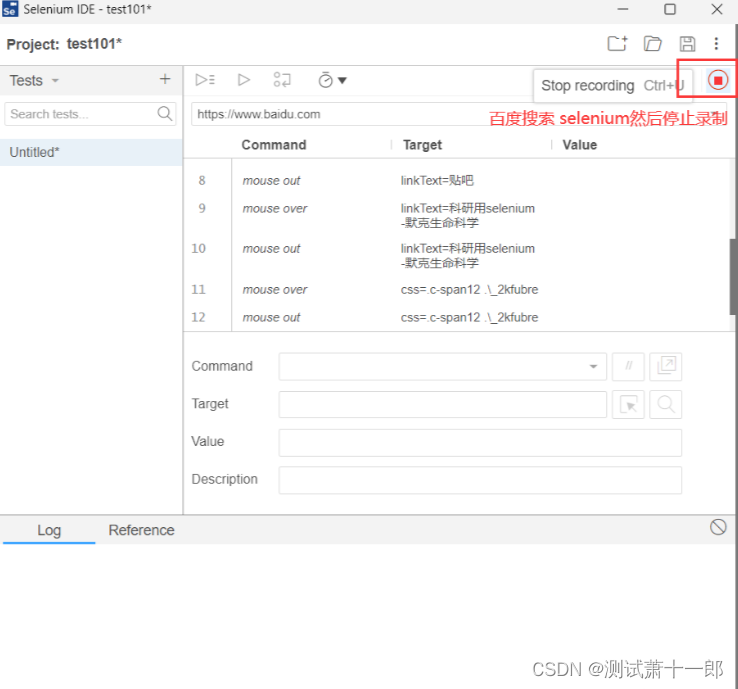Click the command list scrollbar
Image resolution: width=738 pixels, height=689 pixels.
733,276
